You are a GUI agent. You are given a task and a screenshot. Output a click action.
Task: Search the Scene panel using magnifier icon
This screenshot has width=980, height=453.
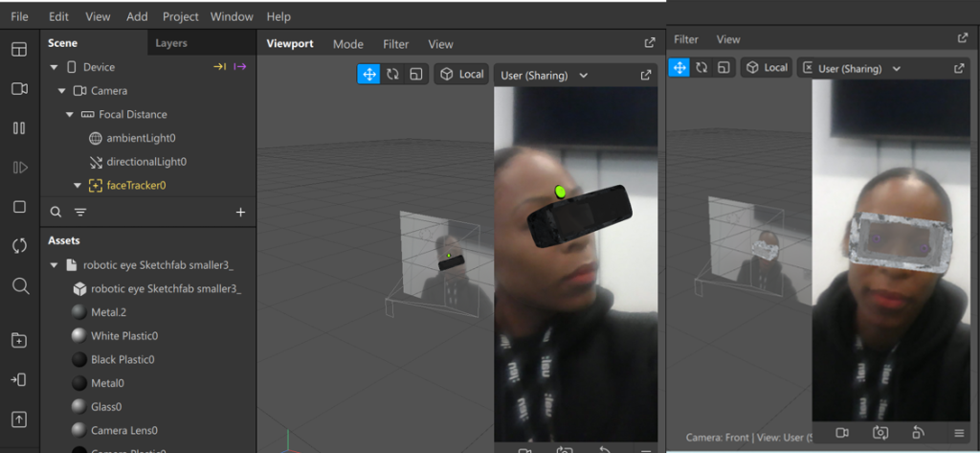[56, 212]
